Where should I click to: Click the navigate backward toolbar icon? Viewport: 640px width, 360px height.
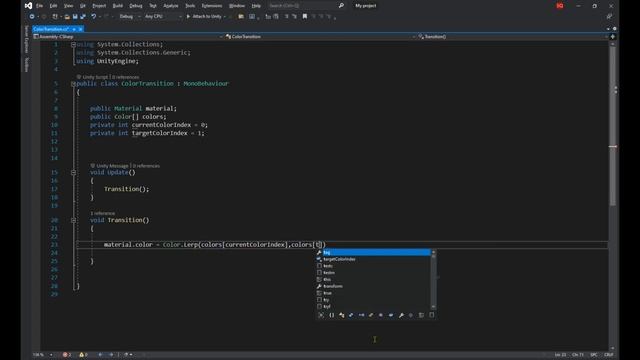[x=31, y=16]
